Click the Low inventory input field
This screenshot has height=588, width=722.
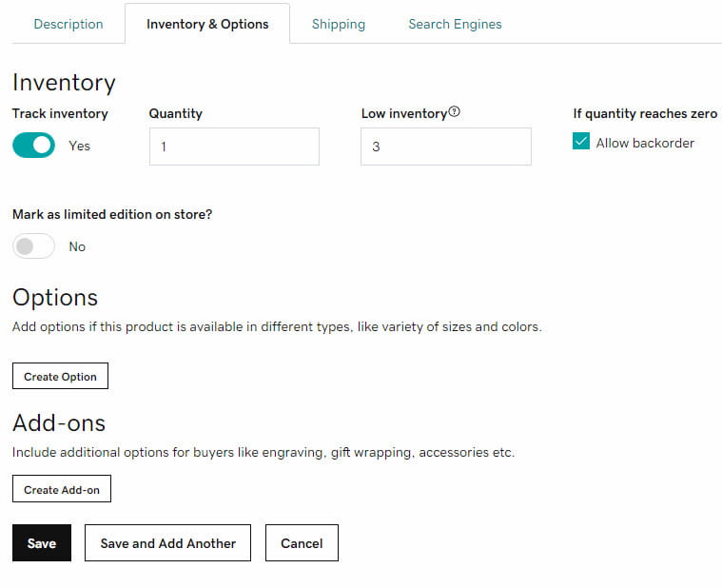[446, 147]
